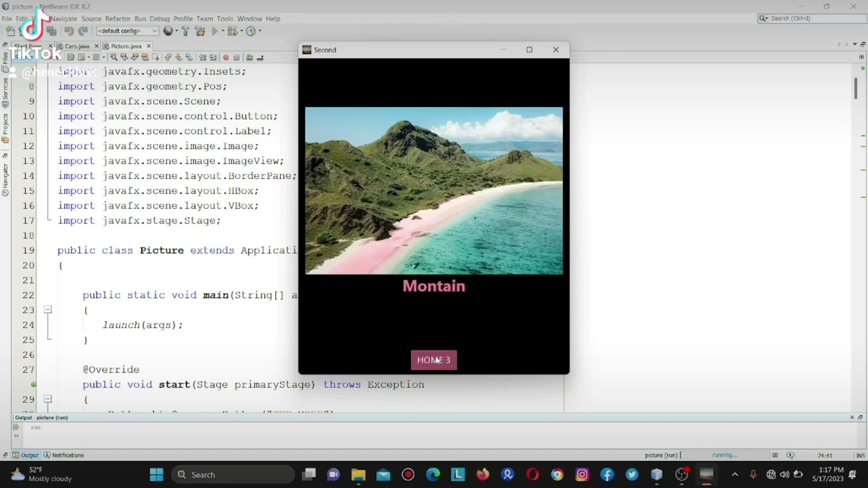Image resolution: width=868 pixels, height=488 pixels.
Task: Click the Comment icon in editor toolbar
Action: coord(250,58)
